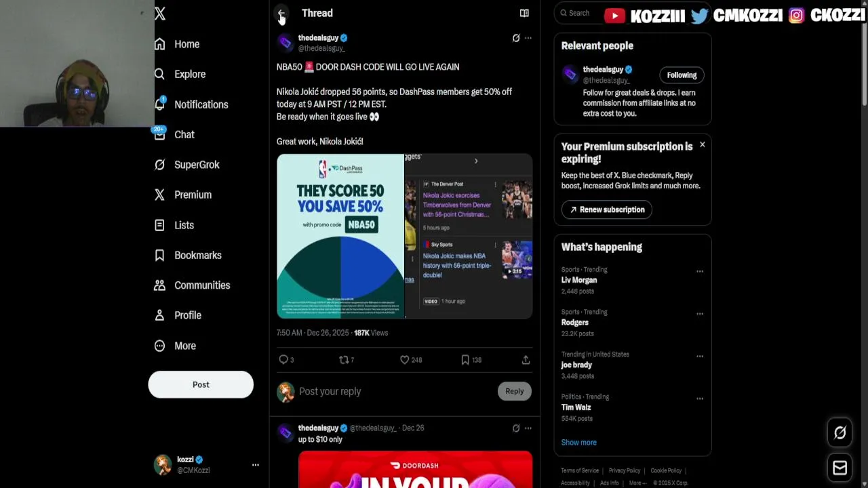Dismiss the Premium subscription expiring card
Image resolution: width=868 pixels, height=488 pixels.
tap(702, 144)
